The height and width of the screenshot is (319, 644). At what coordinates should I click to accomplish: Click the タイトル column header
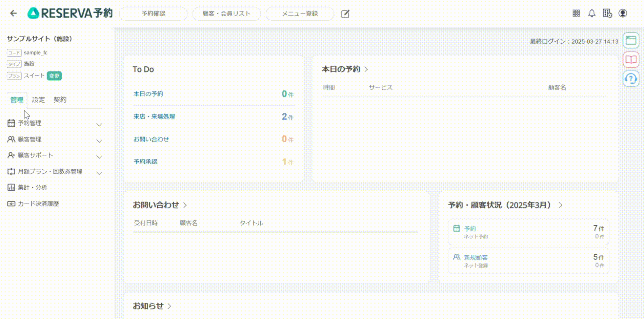tap(251, 223)
